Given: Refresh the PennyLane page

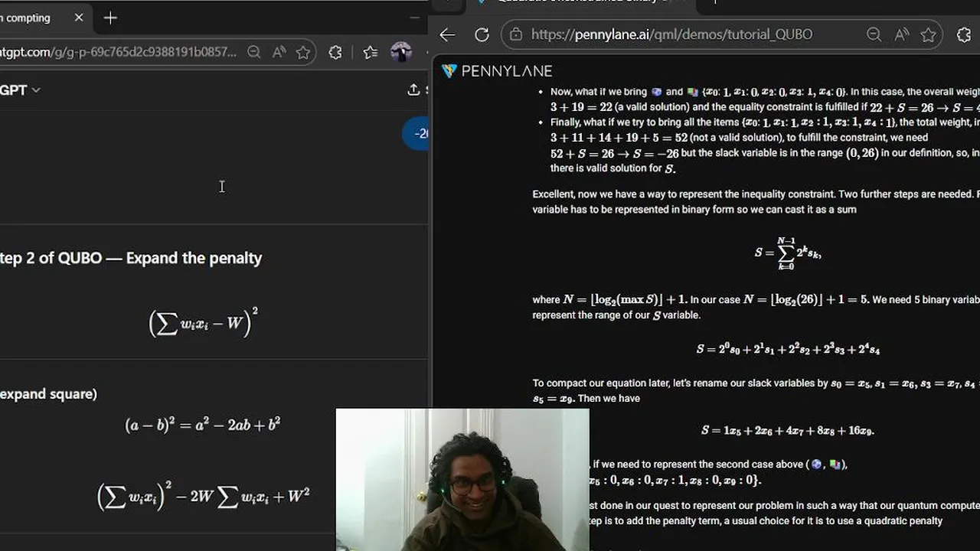Looking at the screenshot, I should [x=482, y=34].
